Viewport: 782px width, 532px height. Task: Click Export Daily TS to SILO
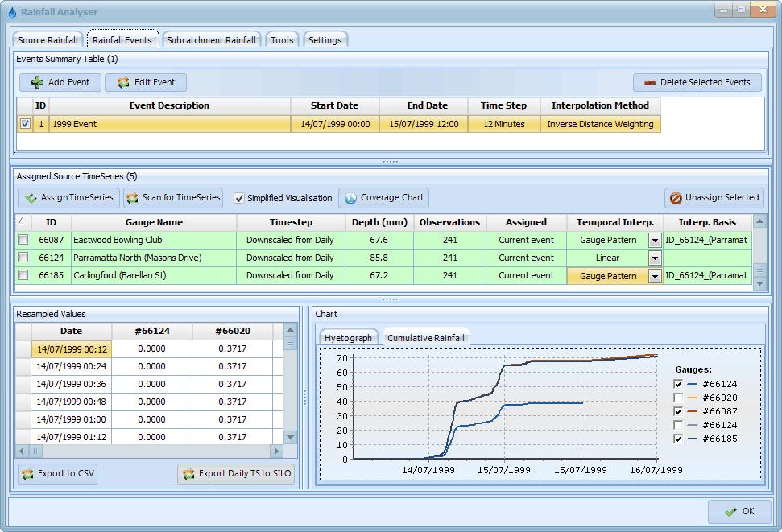(x=236, y=474)
